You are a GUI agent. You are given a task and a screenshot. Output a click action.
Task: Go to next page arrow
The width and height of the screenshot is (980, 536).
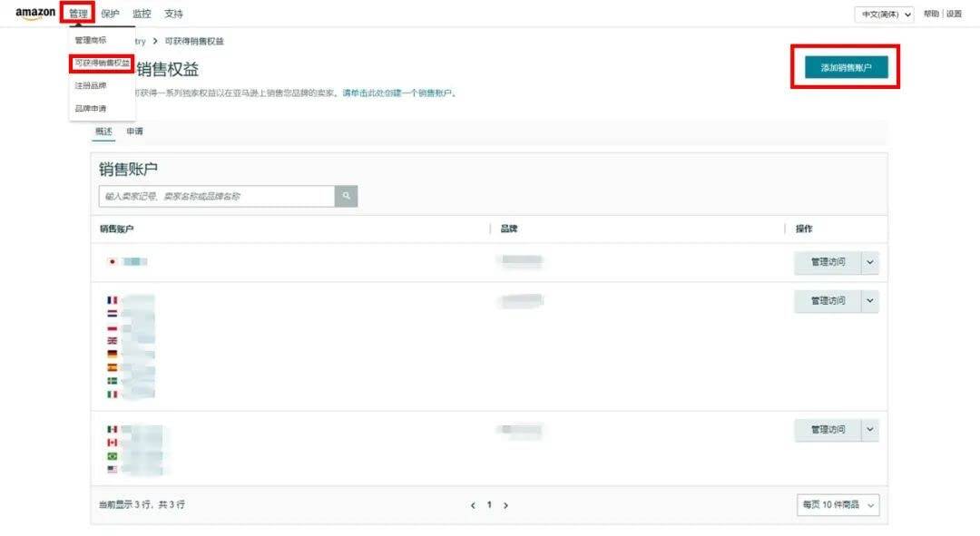click(505, 505)
